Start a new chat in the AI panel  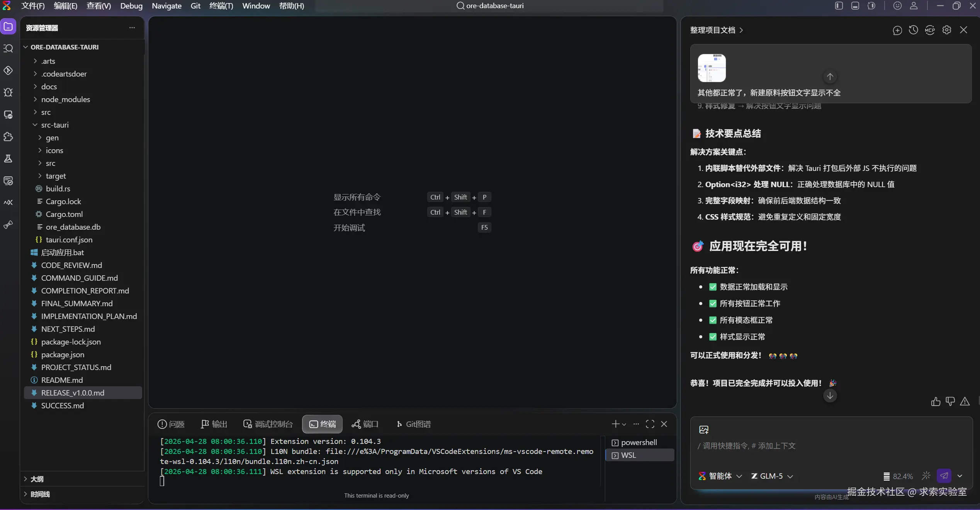(x=897, y=30)
